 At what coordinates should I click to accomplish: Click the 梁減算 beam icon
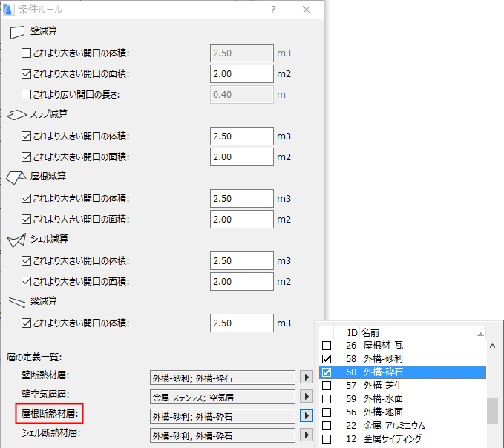[x=17, y=302]
